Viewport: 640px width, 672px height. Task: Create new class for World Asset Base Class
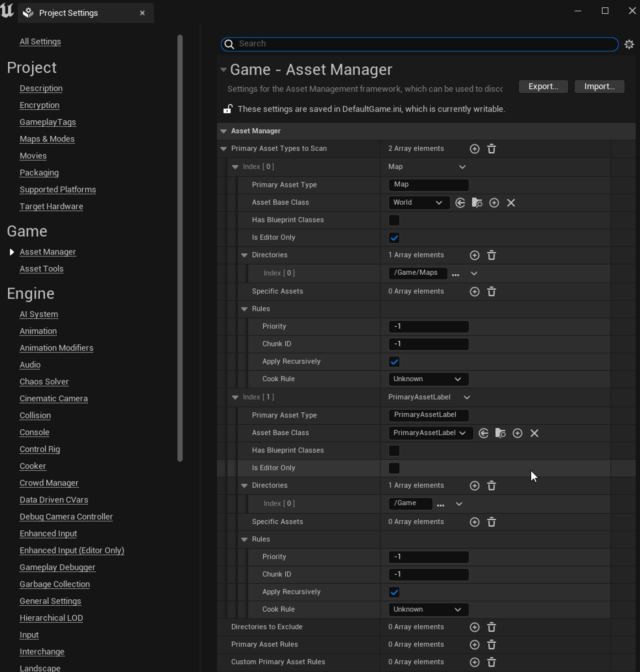[494, 203]
